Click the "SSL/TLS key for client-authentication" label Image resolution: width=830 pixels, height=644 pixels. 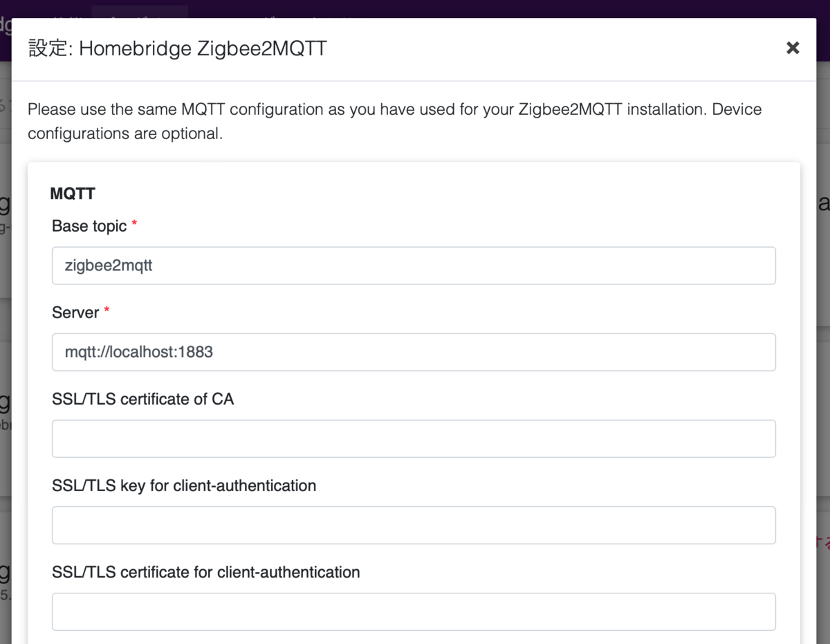click(x=184, y=486)
